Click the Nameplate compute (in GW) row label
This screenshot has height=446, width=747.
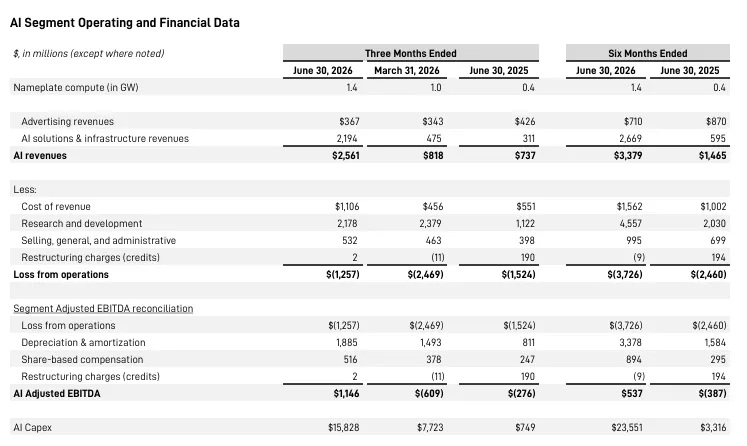pos(76,88)
